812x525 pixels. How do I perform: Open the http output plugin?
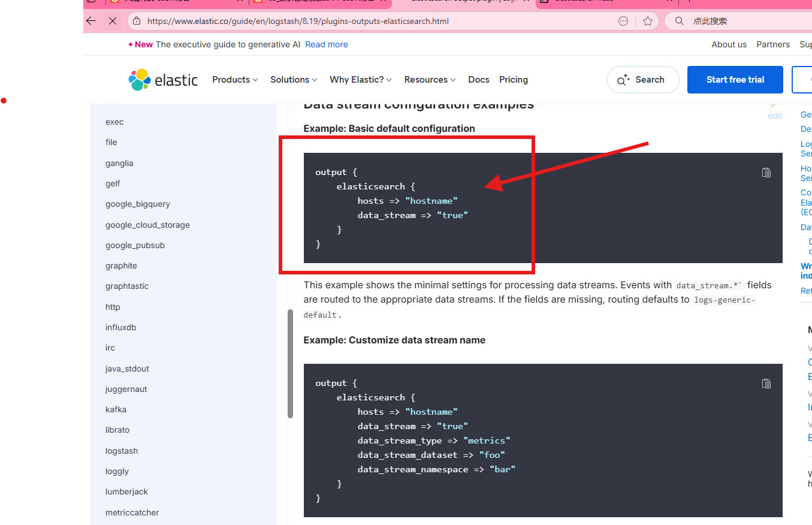113,307
